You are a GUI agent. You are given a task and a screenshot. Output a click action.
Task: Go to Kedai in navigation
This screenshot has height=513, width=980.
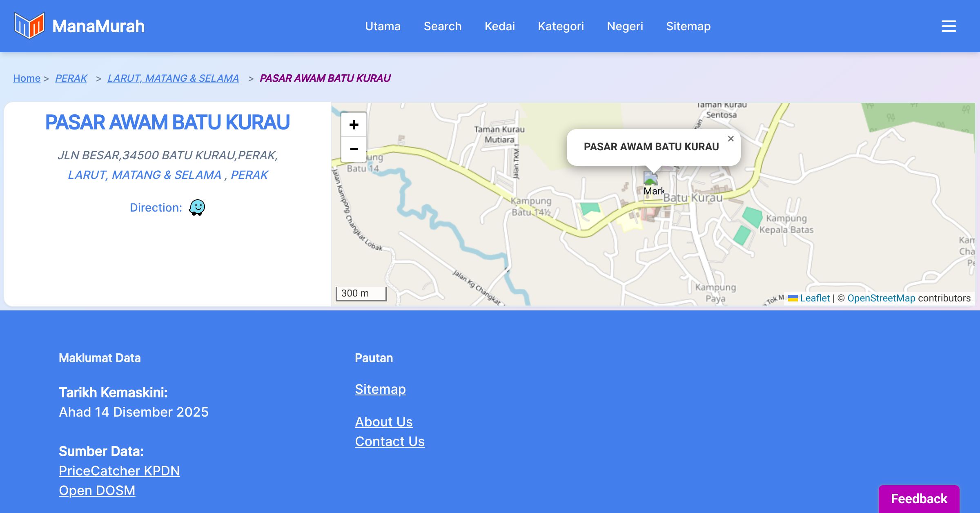coord(499,26)
